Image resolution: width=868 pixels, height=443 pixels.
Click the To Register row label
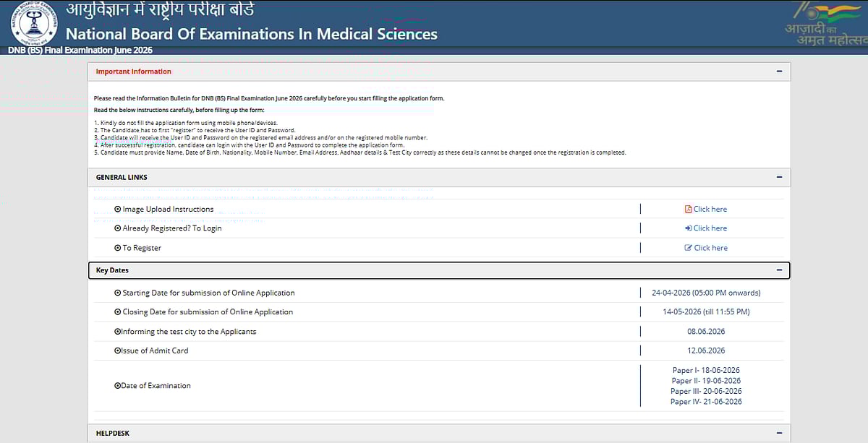coord(142,248)
